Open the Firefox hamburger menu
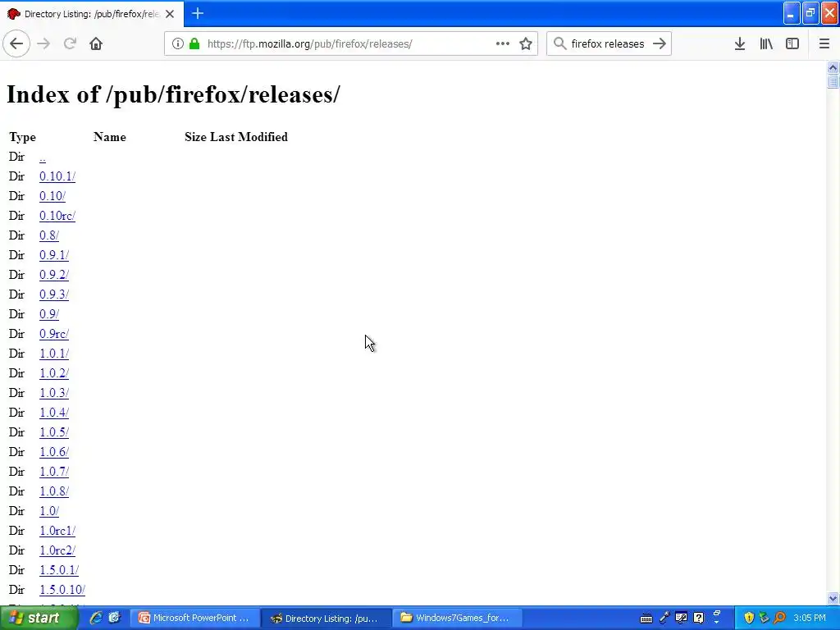 click(824, 43)
